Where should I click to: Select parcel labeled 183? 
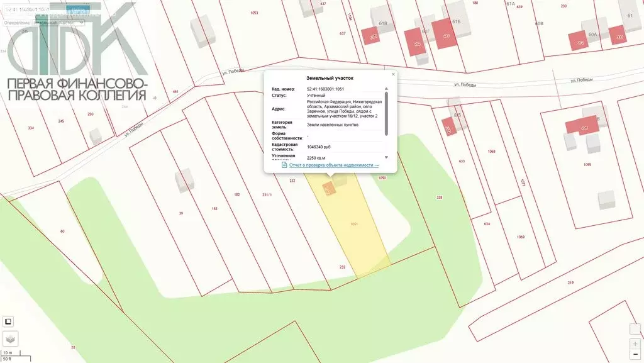click(214, 209)
